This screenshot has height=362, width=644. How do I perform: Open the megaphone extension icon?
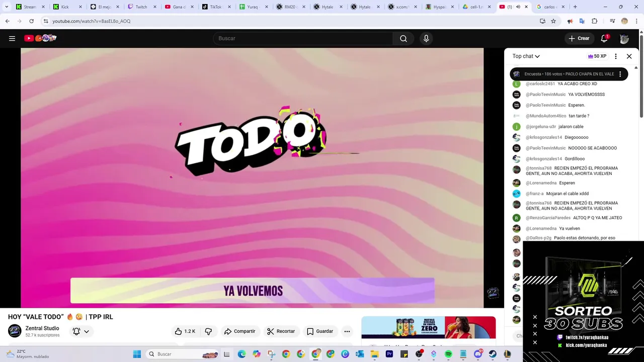570,21
